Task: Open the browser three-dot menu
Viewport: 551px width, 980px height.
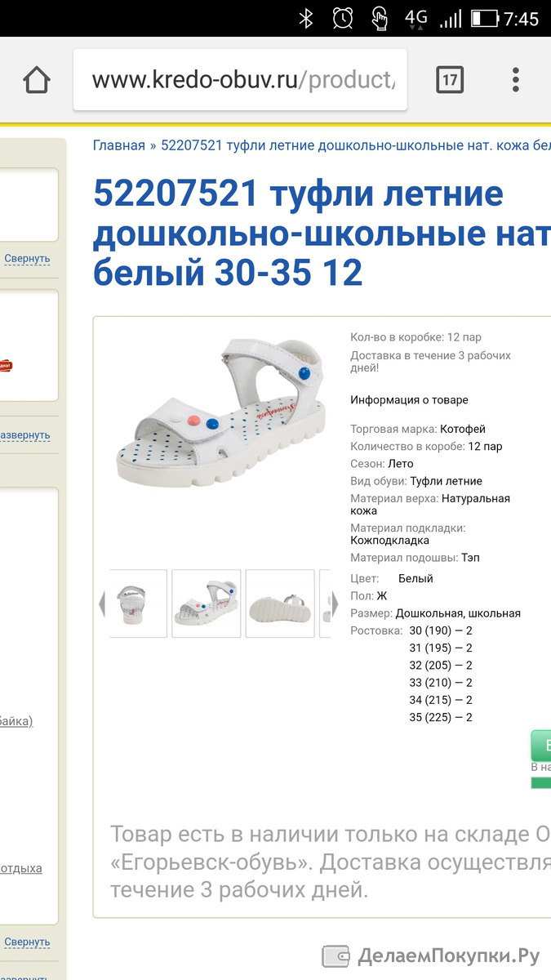Action: (515, 80)
